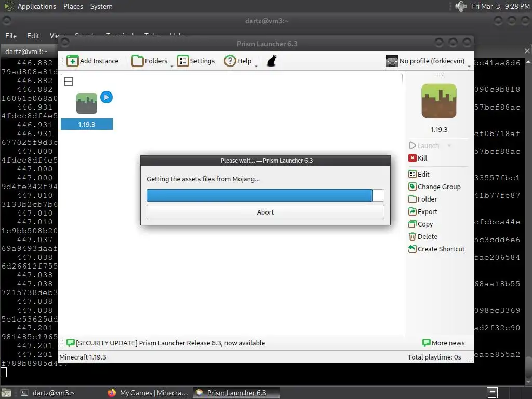The height and width of the screenshot is (399, 532).
Task: Open the terminal File menu
Action: tap(11, 36)
